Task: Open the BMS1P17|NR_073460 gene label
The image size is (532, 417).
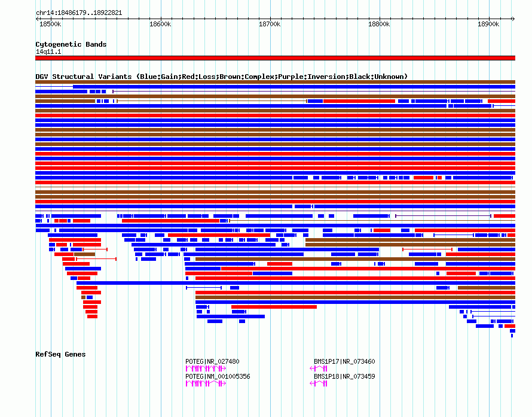Action: pyautogui.click(x=344, y=361)
